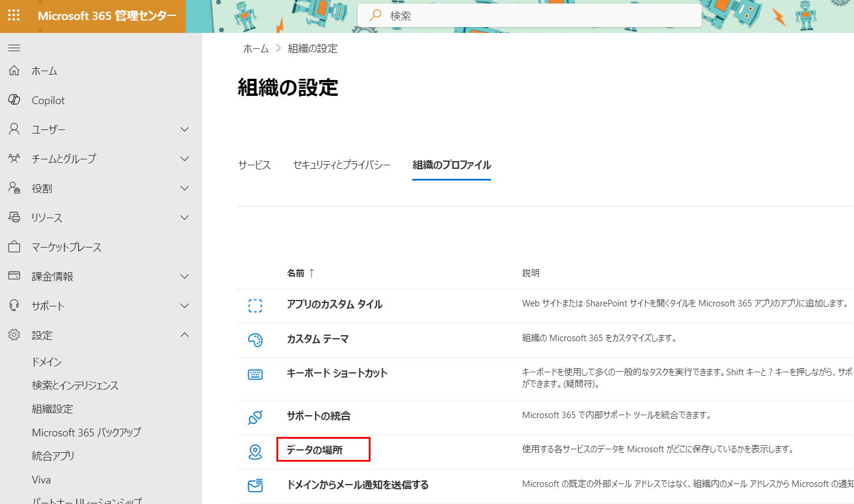Click the 説明 column header

pyautogui.click(x=531, y=273)
